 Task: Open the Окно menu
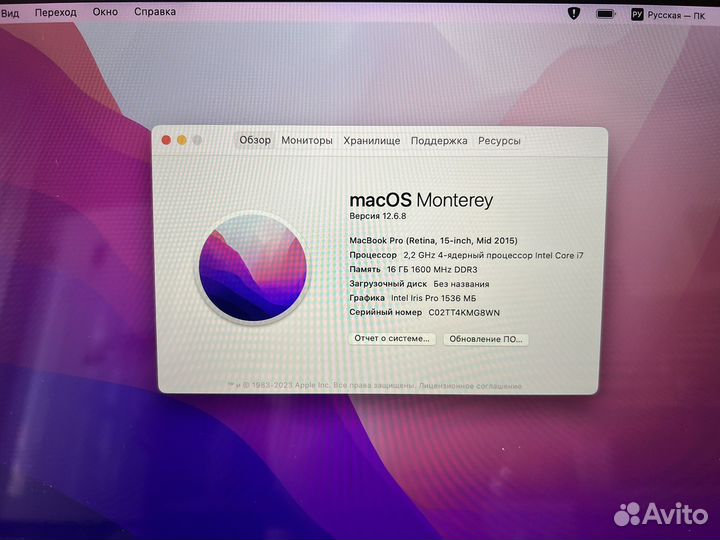105,11
